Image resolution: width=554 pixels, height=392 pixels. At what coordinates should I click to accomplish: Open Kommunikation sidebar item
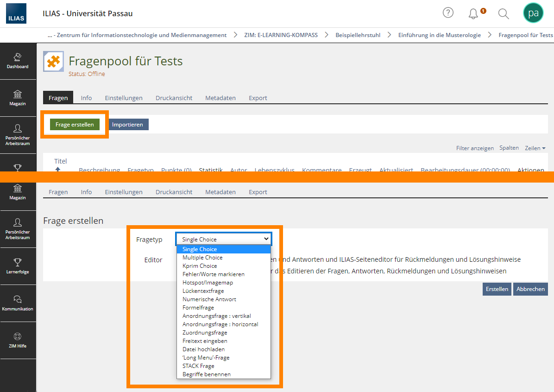[18, 303]
